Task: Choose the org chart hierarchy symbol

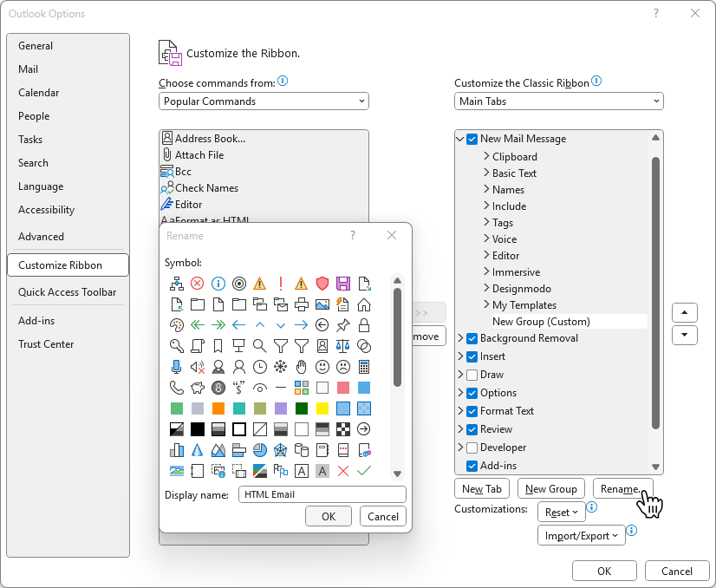Action: coord(177,284)
